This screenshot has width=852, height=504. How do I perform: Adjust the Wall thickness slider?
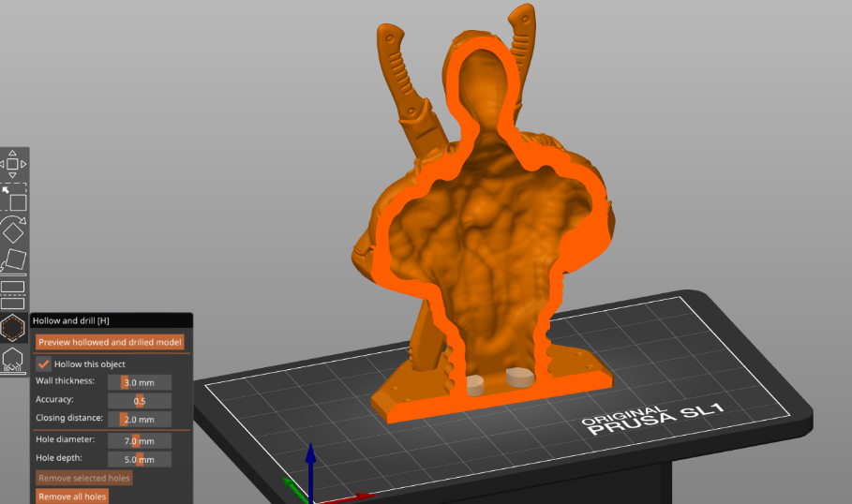140,382
